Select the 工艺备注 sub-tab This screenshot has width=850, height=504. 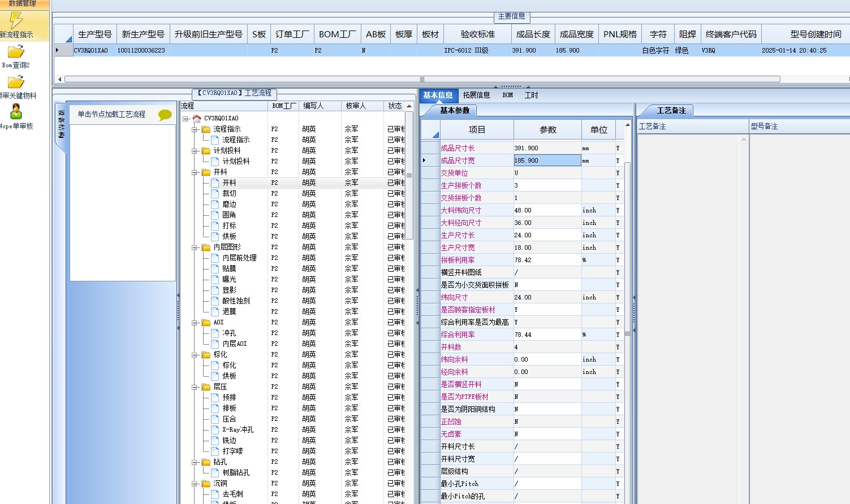pos(671,111)
